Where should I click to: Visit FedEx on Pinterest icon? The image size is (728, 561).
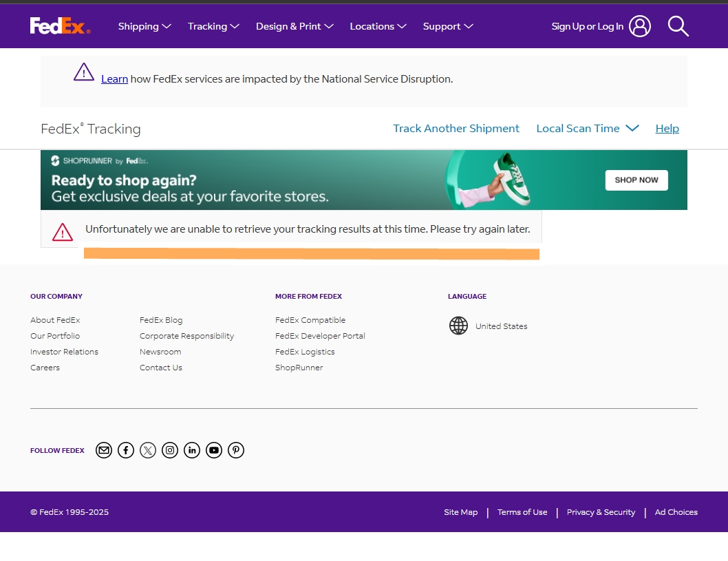click(236, 450)
